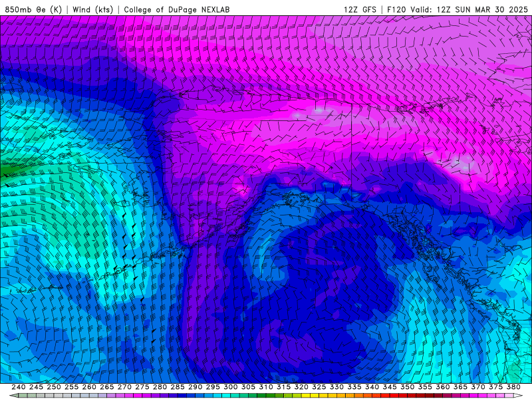This screenshot has width=532, height=399.
Task: Click the 255 value on the color scale
Action: pyautogui.click(x=71, y=387)
